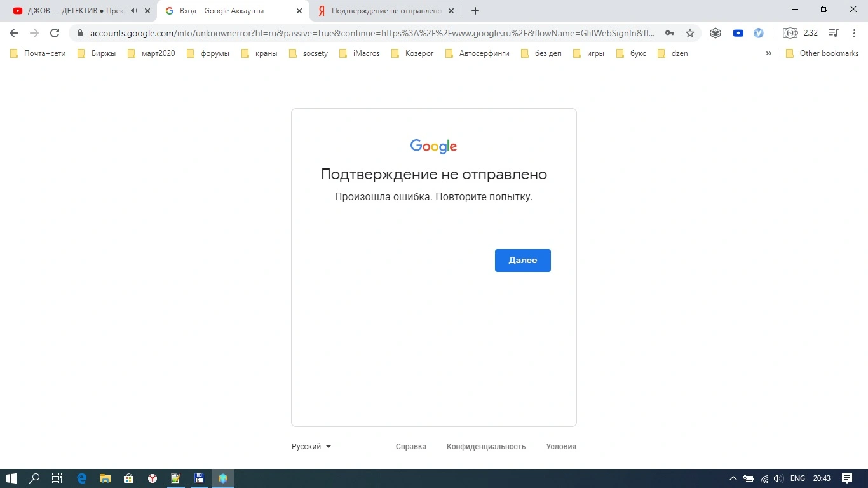Launch Yandex Browser from the taskbar
The width and height of the screenshot is (868, 488).
[153, 478]
